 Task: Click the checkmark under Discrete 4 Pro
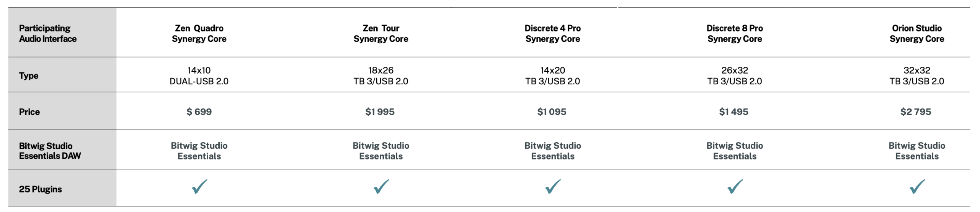click(x=552, y=187)
